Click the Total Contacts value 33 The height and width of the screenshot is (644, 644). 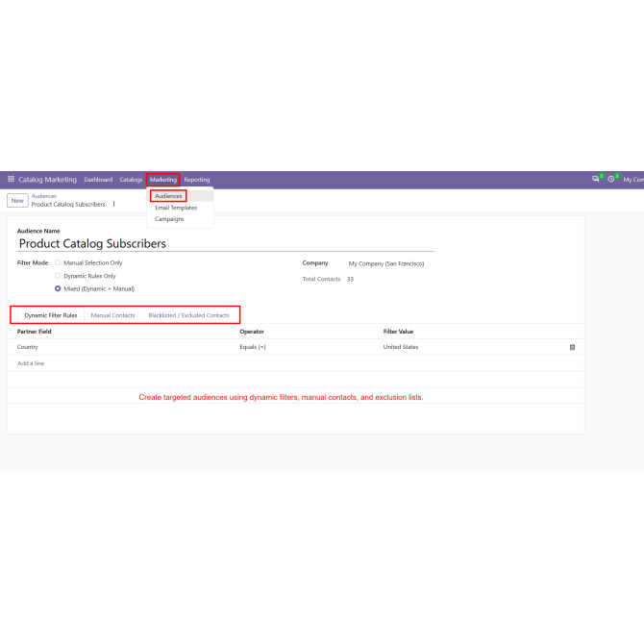[350, 279]
